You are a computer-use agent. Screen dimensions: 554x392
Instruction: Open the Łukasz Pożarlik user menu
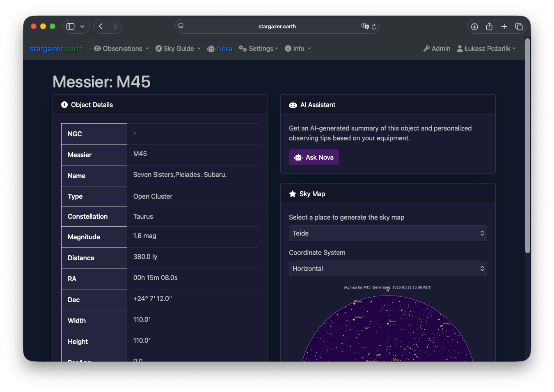coord(486,48)
